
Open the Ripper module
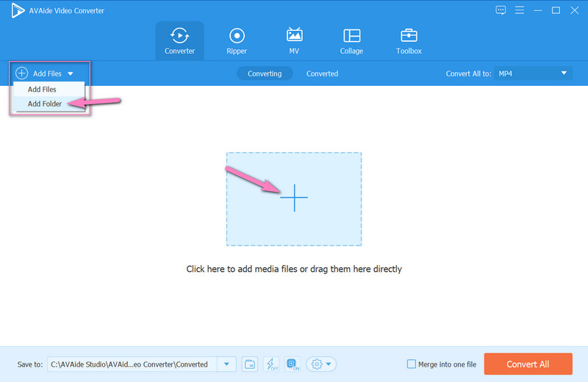pyautogui.click(x=237, y=40)
